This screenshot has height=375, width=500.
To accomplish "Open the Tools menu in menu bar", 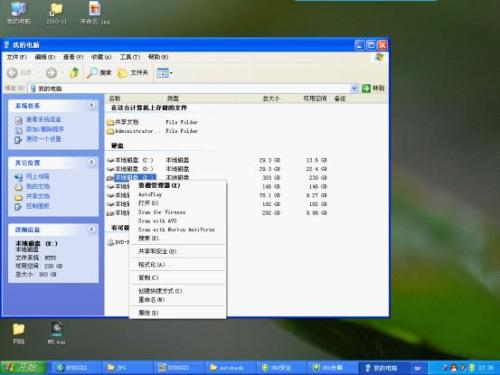I will (x=130, y=57).
